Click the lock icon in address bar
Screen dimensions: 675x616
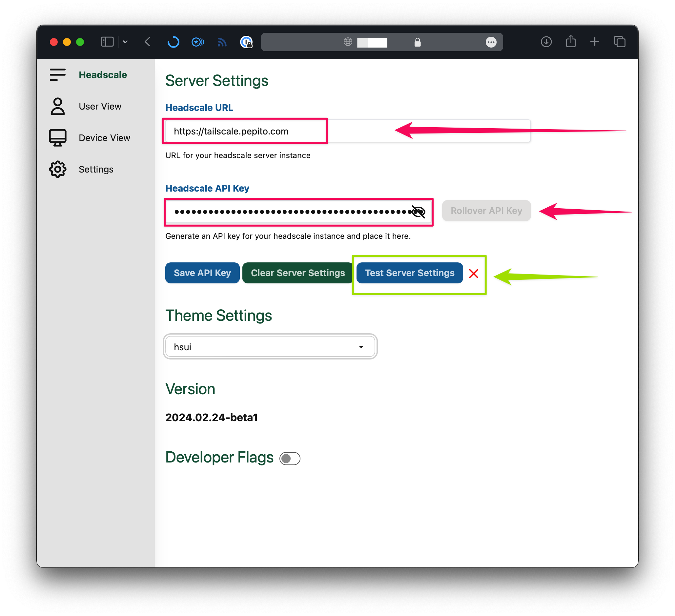417,42
